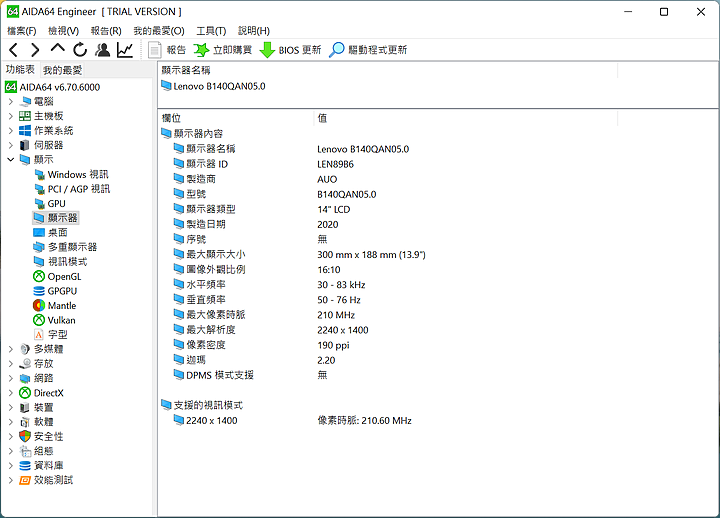720x518 pixels.
Task: Select the GPU tree icon
Action: click(39, 203)
